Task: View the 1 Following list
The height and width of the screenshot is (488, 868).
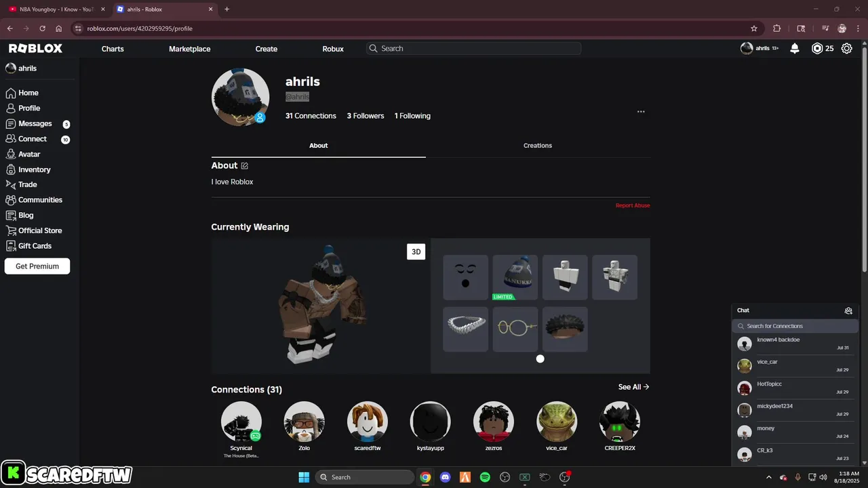Action: pos(412,116)
